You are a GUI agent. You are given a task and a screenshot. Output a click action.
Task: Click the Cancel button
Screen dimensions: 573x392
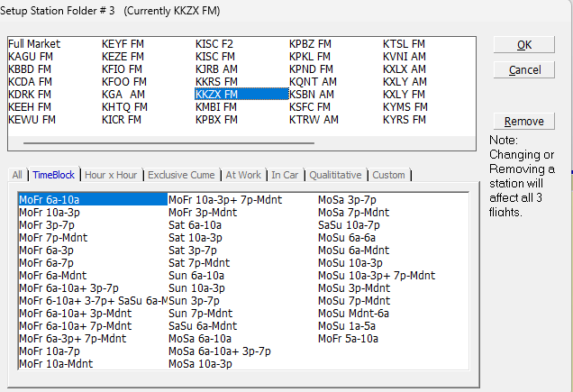click(524, 70)
